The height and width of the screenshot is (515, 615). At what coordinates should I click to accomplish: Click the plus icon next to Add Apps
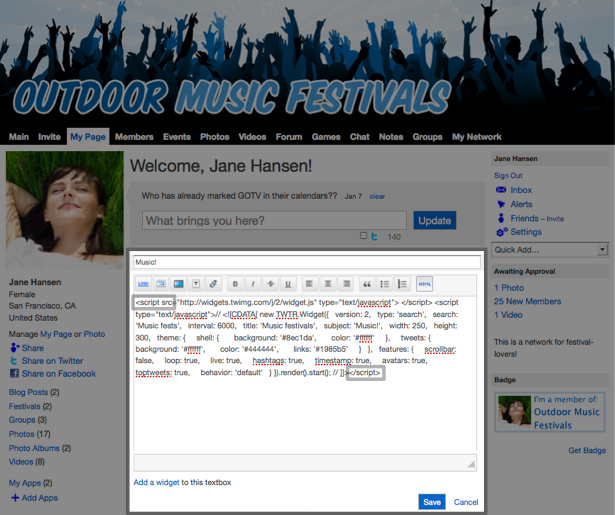tap(15, 498)
